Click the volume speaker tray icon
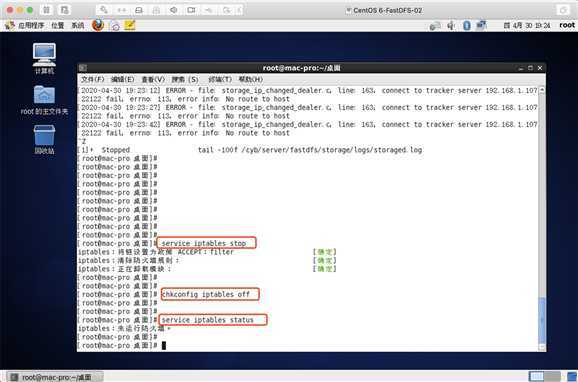Screen dimensions: 578x382 pos(451,25)
